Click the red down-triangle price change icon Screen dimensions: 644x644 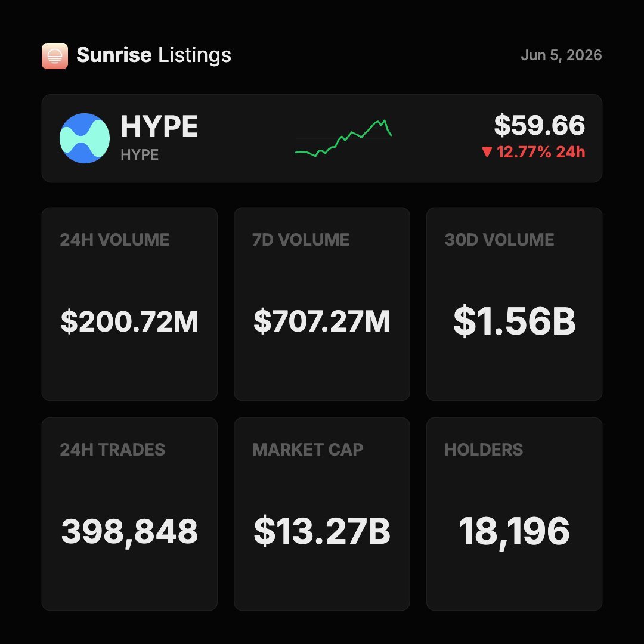pyautogui.click(x=487, y=152)
